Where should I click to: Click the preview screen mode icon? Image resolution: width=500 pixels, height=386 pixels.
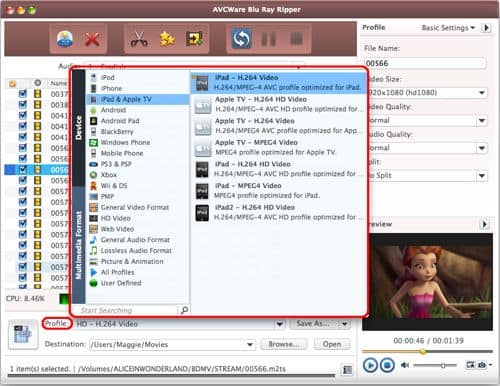[470, 365]
